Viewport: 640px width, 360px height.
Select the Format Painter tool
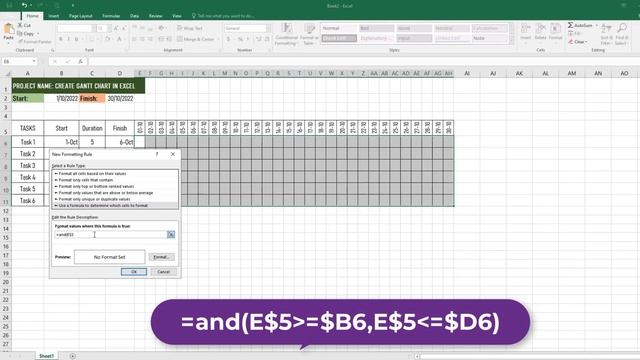(35, 42)
